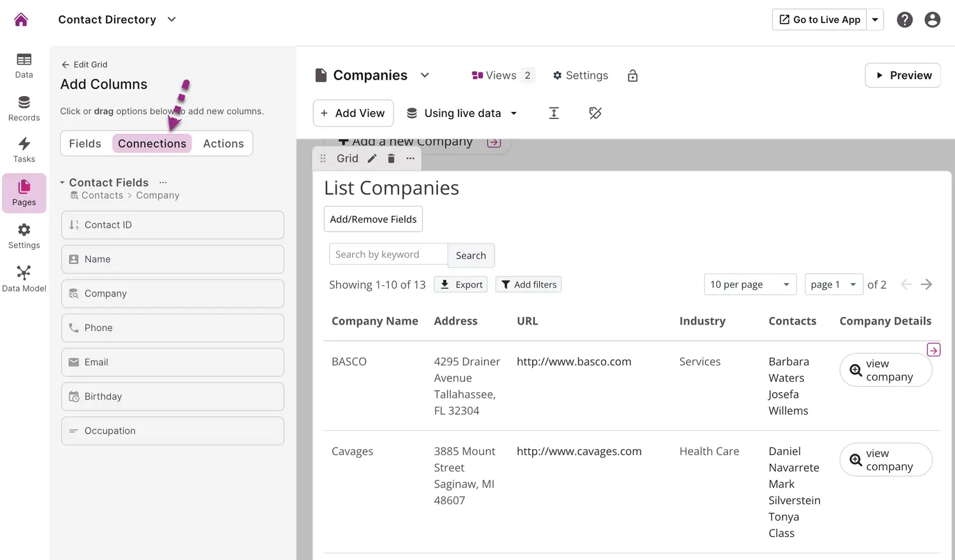Go to Records in the sidebar

pyautogui.click(x=24, y=108)
